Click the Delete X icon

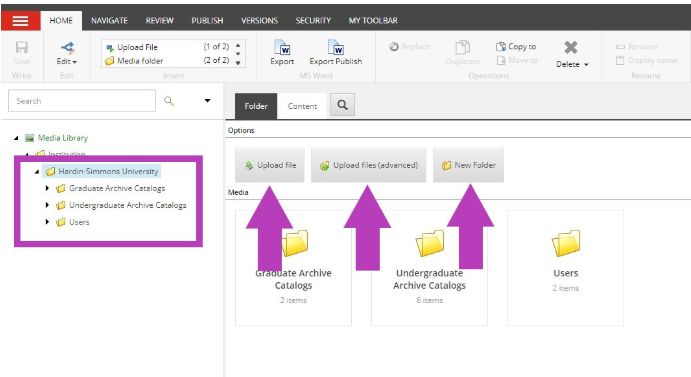[x=571, y=47]
